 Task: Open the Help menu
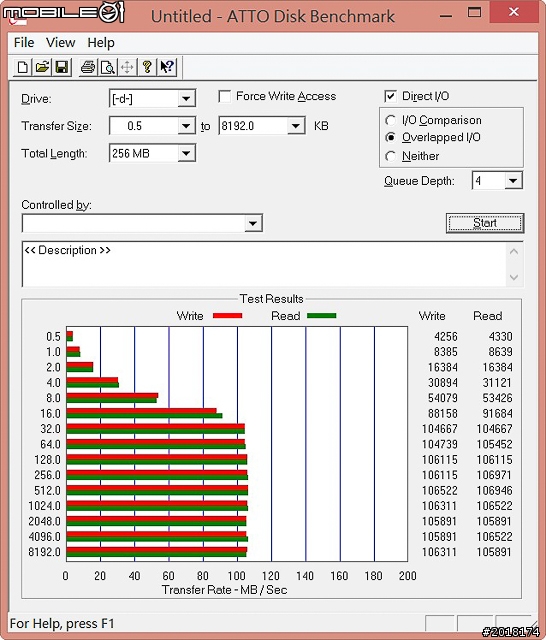pos(101,42)
